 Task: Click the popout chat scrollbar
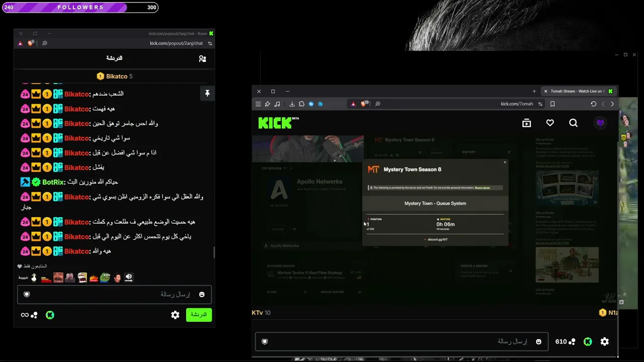214,252
